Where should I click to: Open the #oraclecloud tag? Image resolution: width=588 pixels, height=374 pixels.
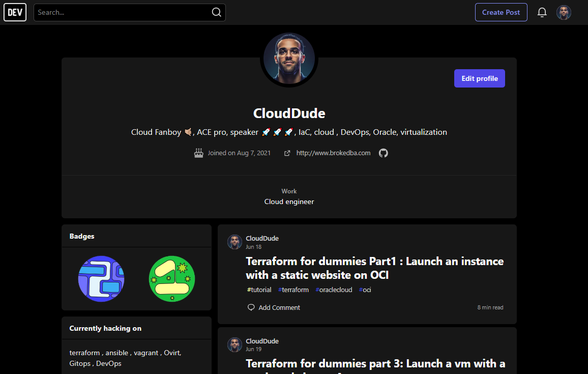[x=334, y=290]
